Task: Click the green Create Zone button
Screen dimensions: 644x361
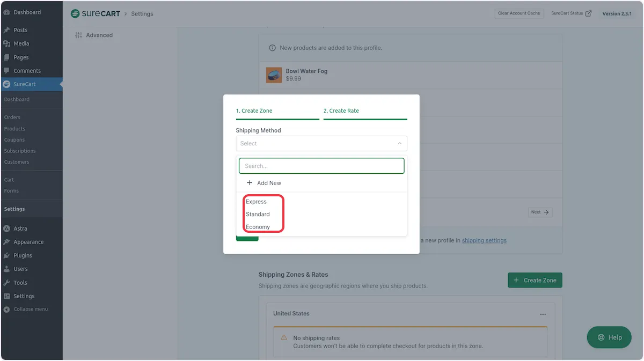Action: point(535,280)
